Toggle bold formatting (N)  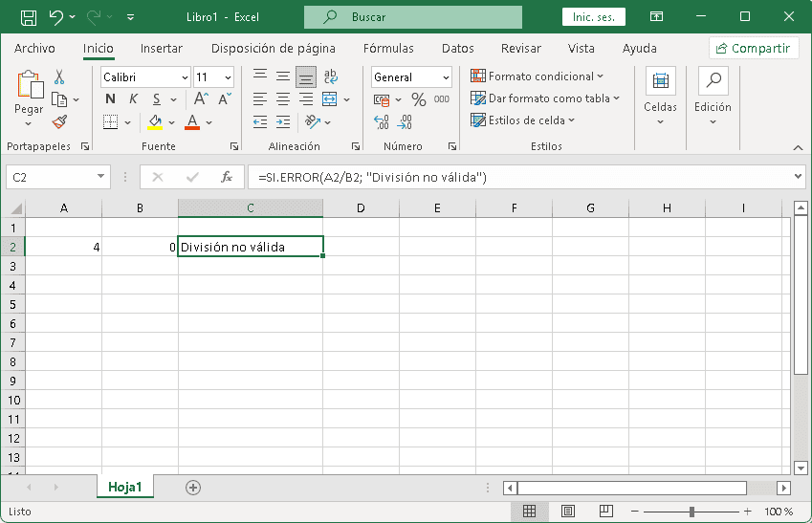click(110, 99)
